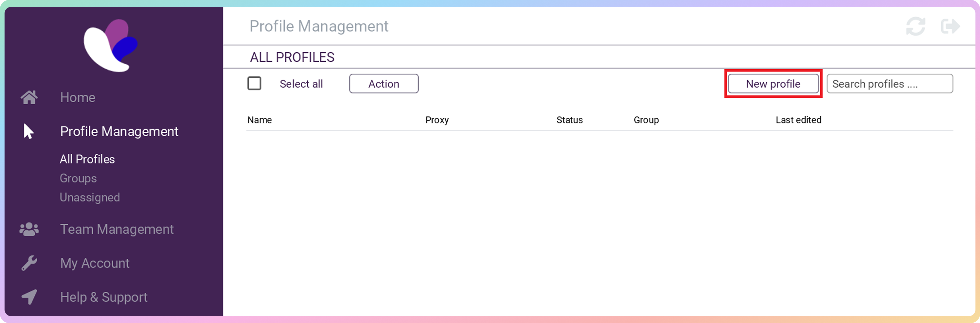Image resolution: width=980 pixels, height=323 pixels.
Task: Click the Select all label text
Action: tap(301, 84)
